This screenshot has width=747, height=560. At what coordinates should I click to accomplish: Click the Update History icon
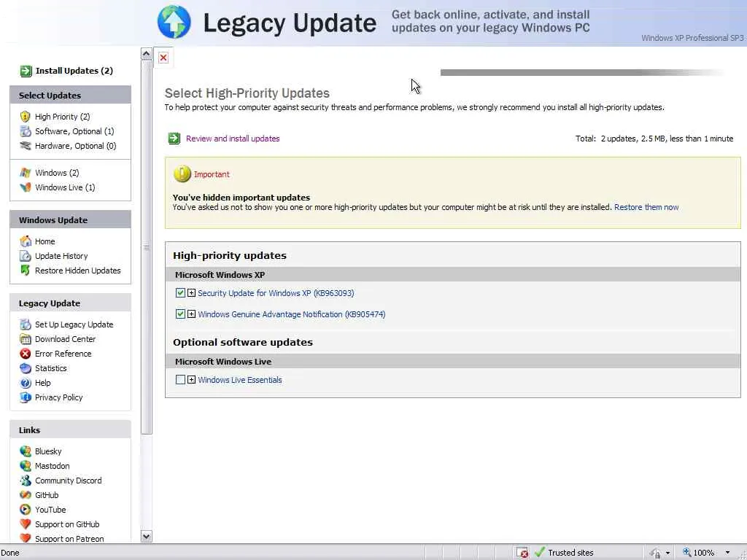(x=26, y=256)
